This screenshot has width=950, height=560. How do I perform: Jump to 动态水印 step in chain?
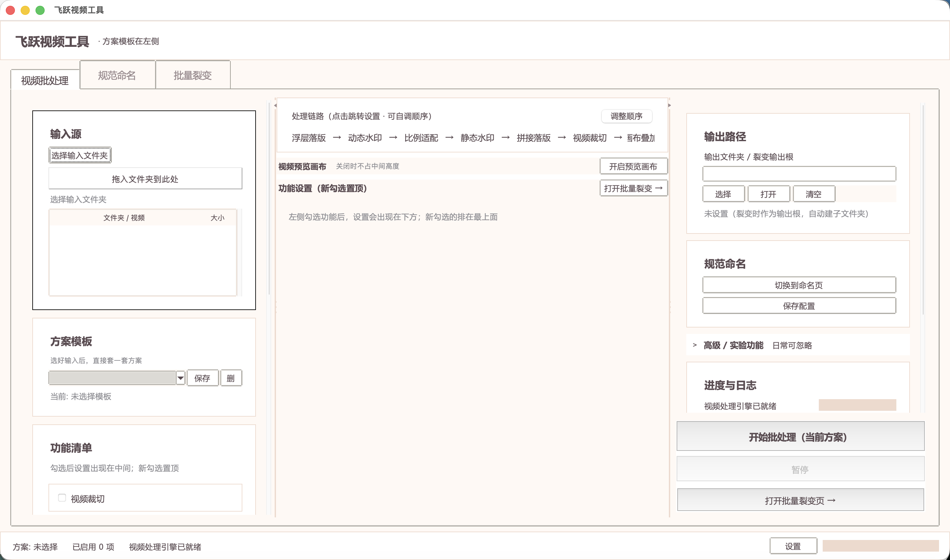point(365,138)
